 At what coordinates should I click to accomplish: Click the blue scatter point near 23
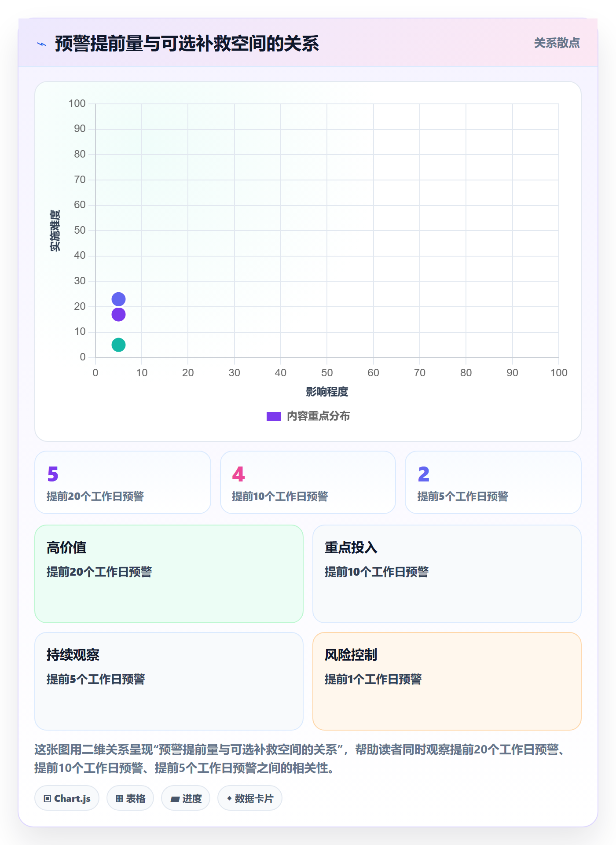(118, 299)
